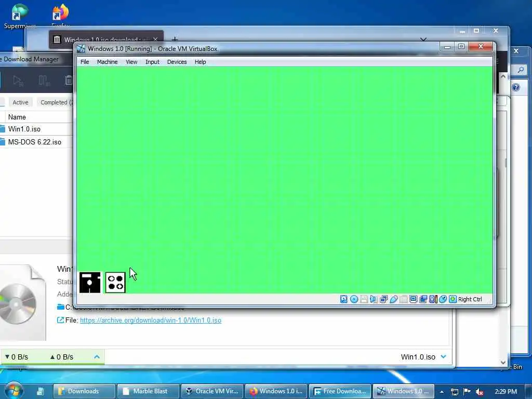Click the hard disk activity indicator icon

[x=344, y=299]
